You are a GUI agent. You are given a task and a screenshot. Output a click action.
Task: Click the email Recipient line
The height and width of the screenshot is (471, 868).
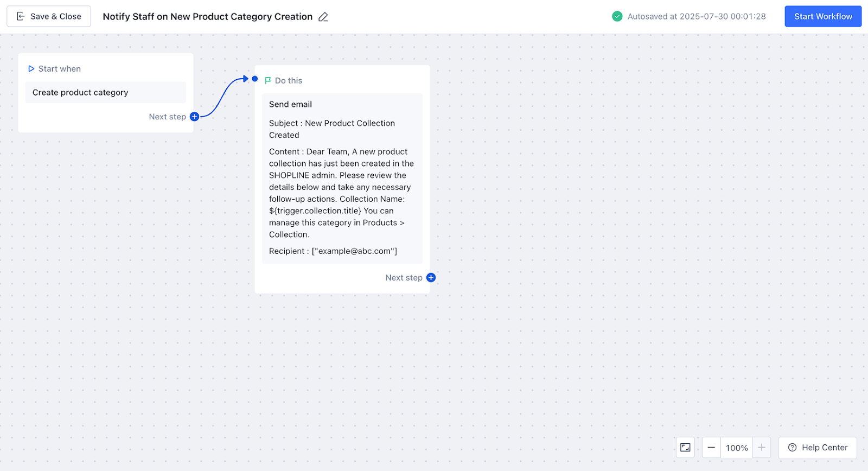(333, 251)
